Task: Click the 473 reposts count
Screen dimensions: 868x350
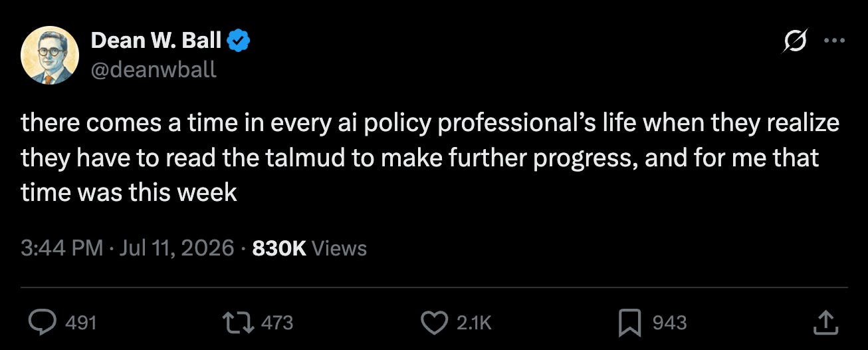Action: [277, 323]
